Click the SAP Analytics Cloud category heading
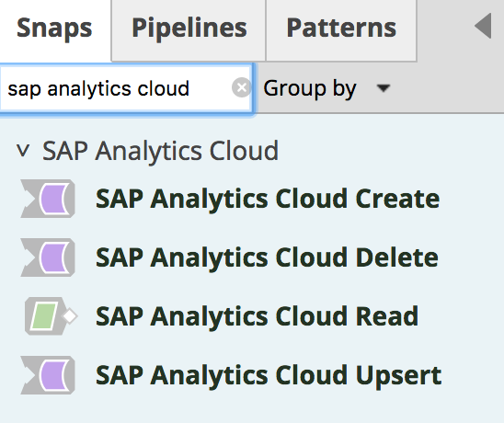The image size is (504, 423). tap(160, 151)
